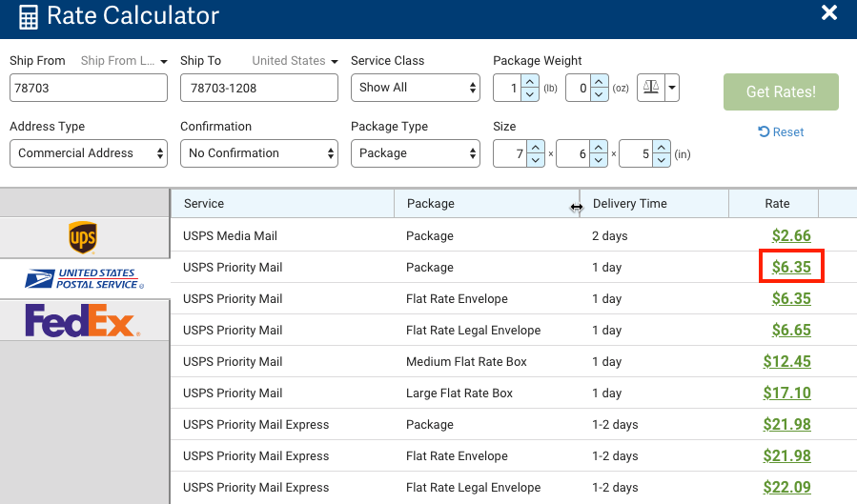
Task: Sort by the Rate column header
Action: click(773, 204)
